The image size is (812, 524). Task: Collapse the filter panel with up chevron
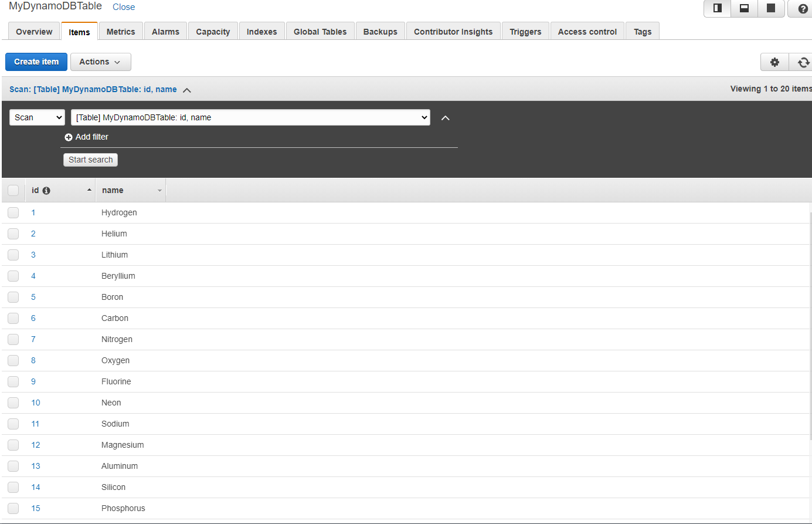[446, 118]
